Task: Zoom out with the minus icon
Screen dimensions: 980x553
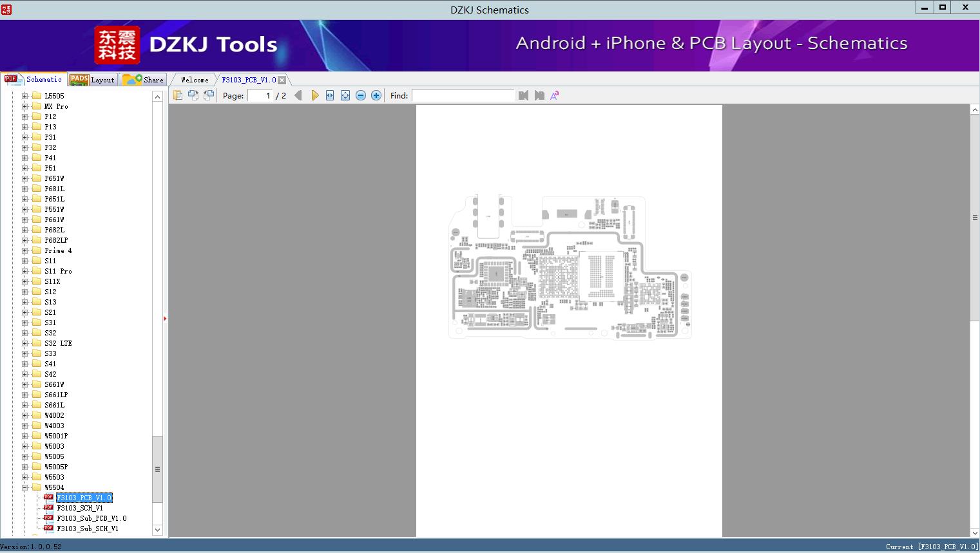Action: pos(361,95)
